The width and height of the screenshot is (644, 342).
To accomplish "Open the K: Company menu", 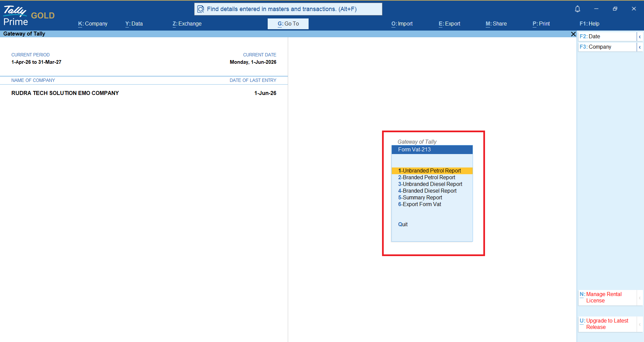I will 93,24.
